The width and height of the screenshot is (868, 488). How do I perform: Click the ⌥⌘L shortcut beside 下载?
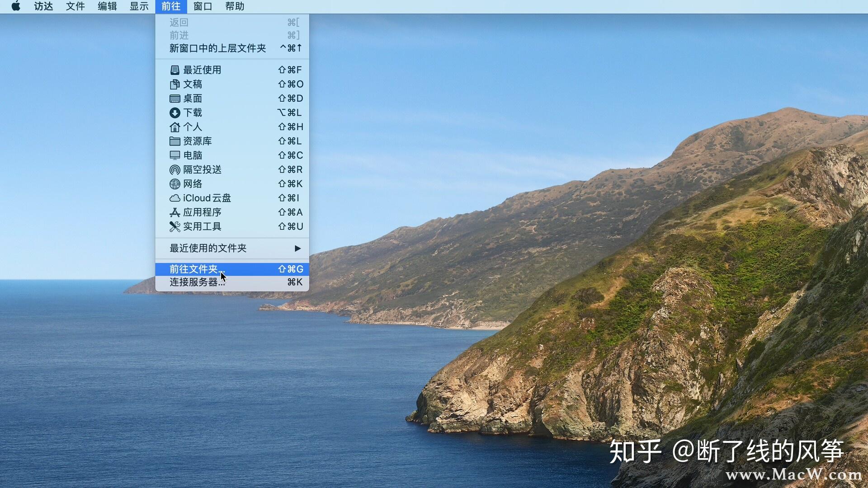pos(289,113)
